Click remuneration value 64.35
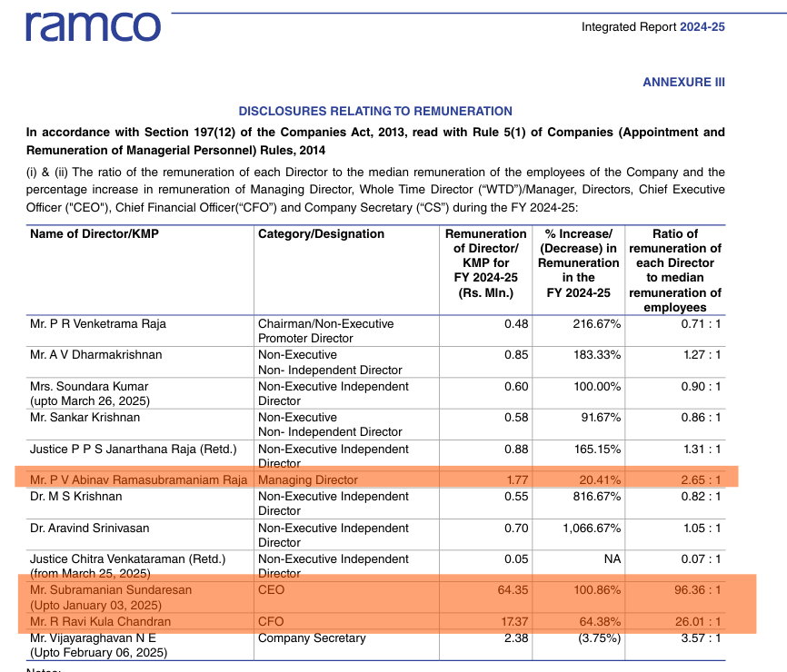 pyautogui.click(x=513, y=589)
